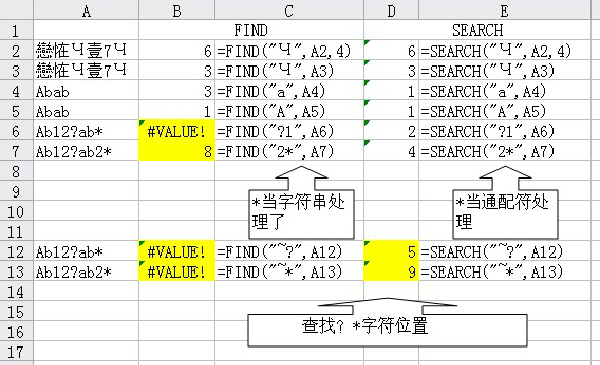Click yellow #VALUE! cell B6
The width and height of the screenshot is (600, 365).
176,131
